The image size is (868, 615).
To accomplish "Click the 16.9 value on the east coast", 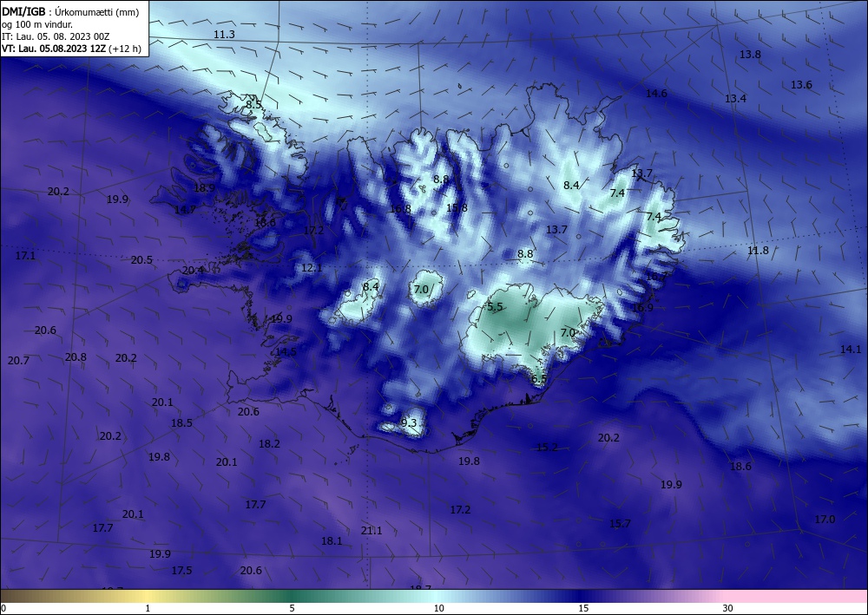I will 642,307.
